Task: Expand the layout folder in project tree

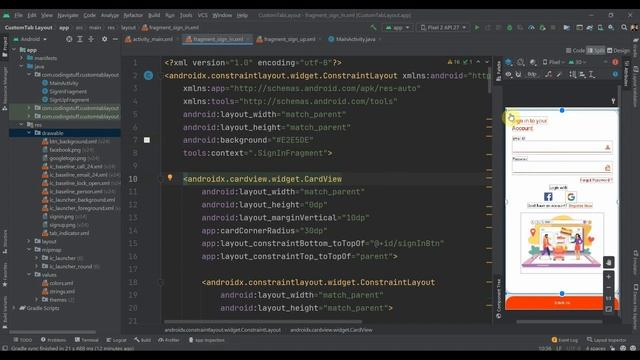Action: coord(29,241)
